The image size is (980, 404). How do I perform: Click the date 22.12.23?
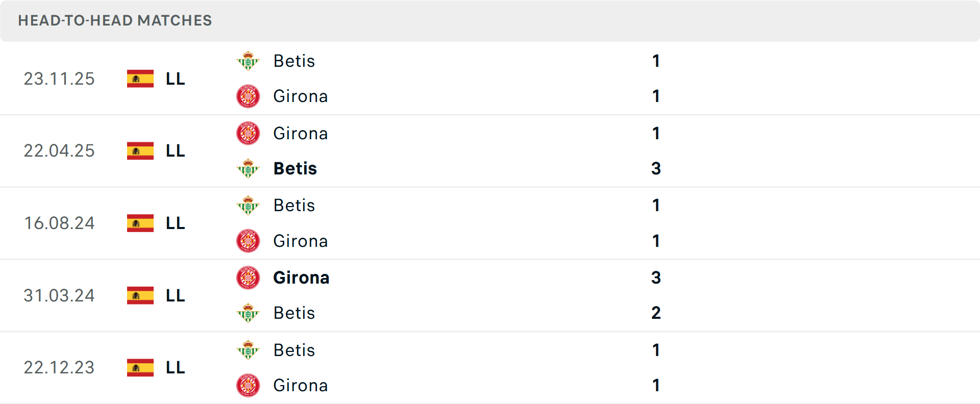59,368
